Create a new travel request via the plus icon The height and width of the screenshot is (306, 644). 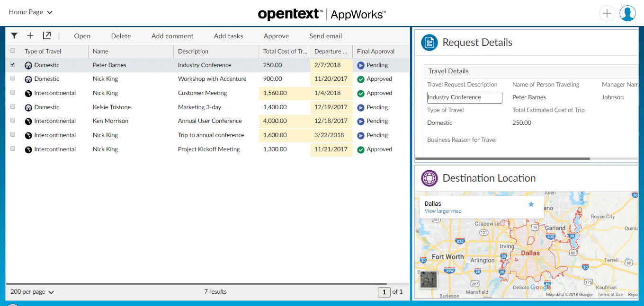30,35
